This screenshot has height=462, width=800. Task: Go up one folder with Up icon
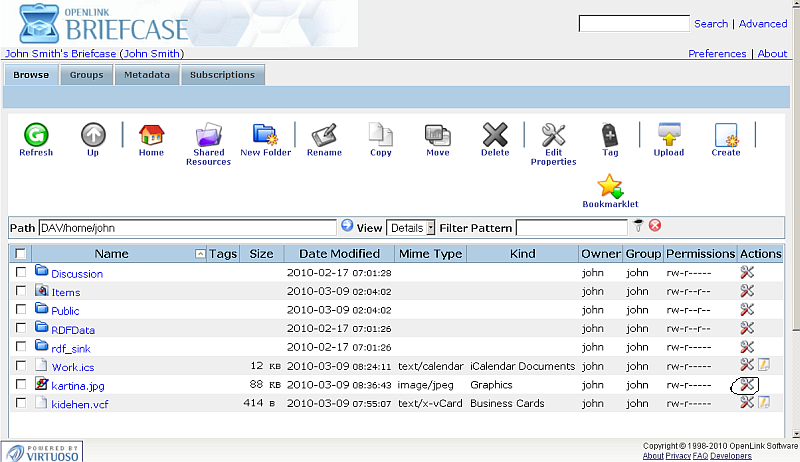(93, 135)
